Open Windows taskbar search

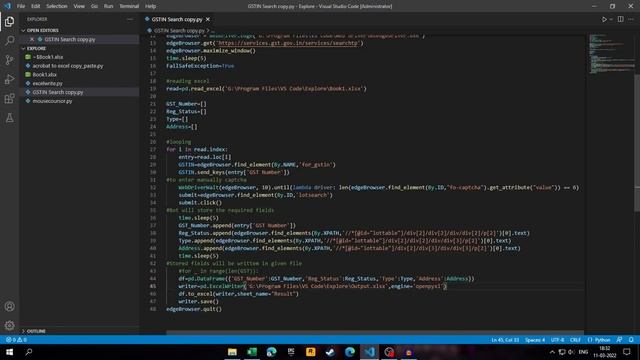pyautogui.click(x=29, y=352)
